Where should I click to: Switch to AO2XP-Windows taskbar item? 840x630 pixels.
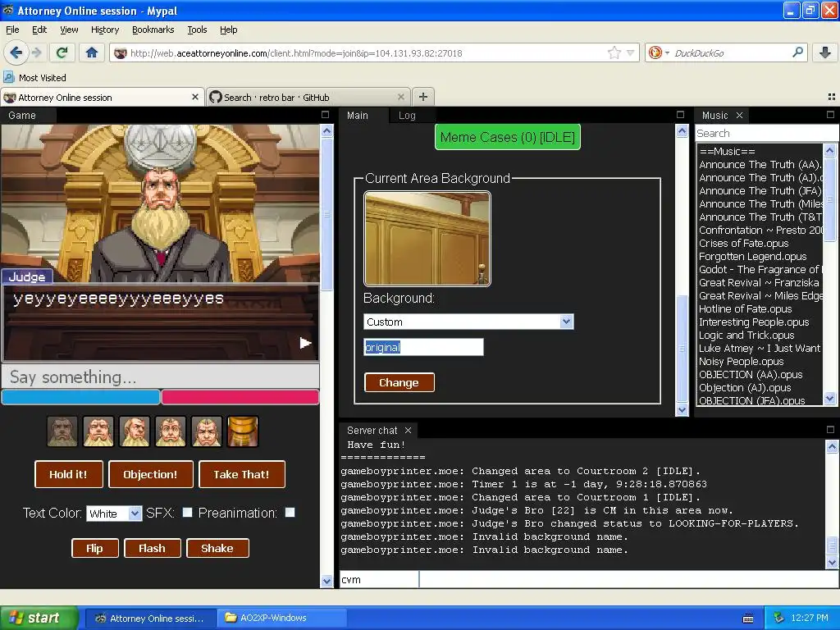tap(282, 619)
